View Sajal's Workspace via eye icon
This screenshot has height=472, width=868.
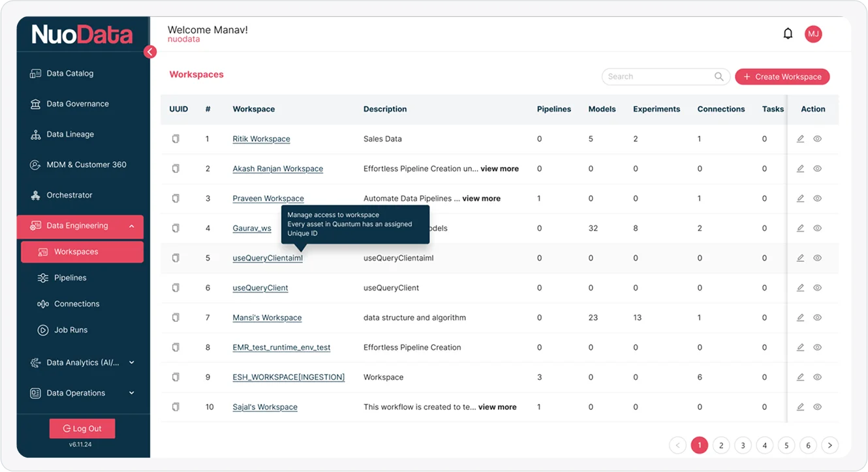(x=817, y=407)
